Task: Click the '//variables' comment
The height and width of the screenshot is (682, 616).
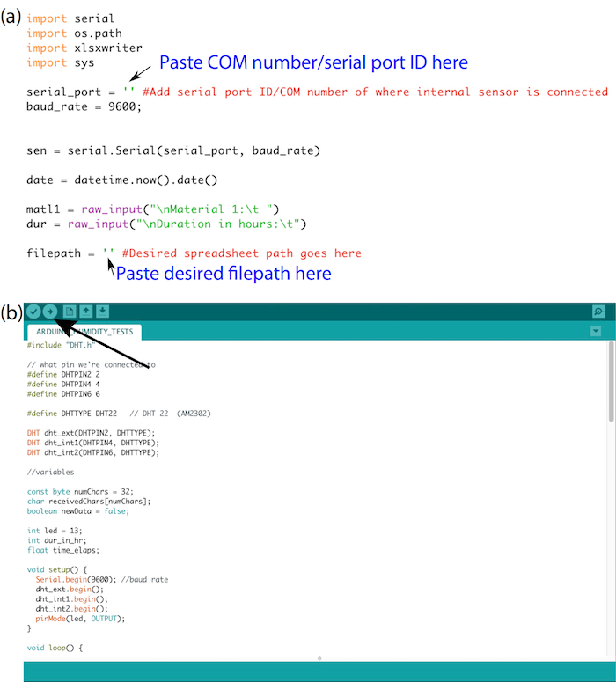Action: (x=50, y=472)
